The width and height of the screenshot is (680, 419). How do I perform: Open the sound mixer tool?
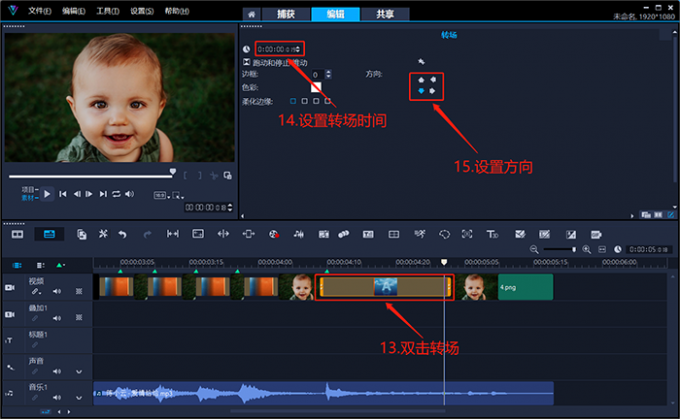[x=298, y=235]
